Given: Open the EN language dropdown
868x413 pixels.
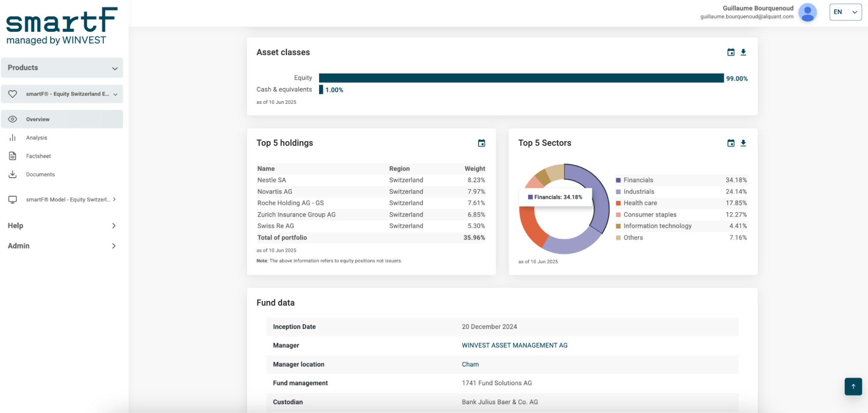Looking at the screenshot, I should tap(845, 12).
